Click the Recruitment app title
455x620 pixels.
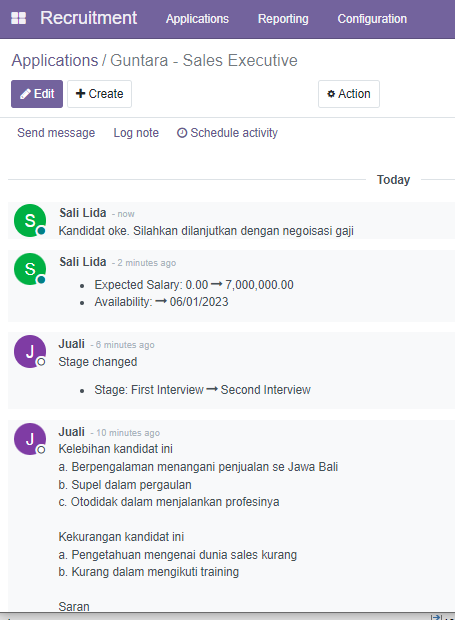tap(89, 18)
